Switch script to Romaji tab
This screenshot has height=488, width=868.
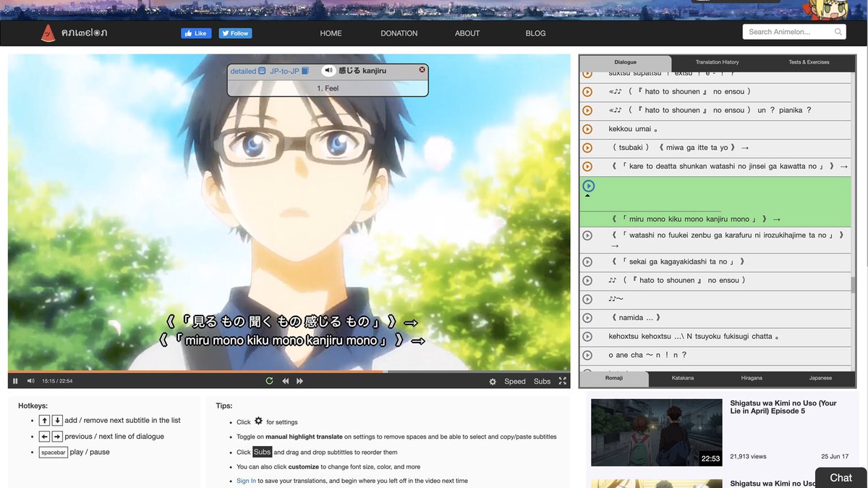click(x=614, y=378)
